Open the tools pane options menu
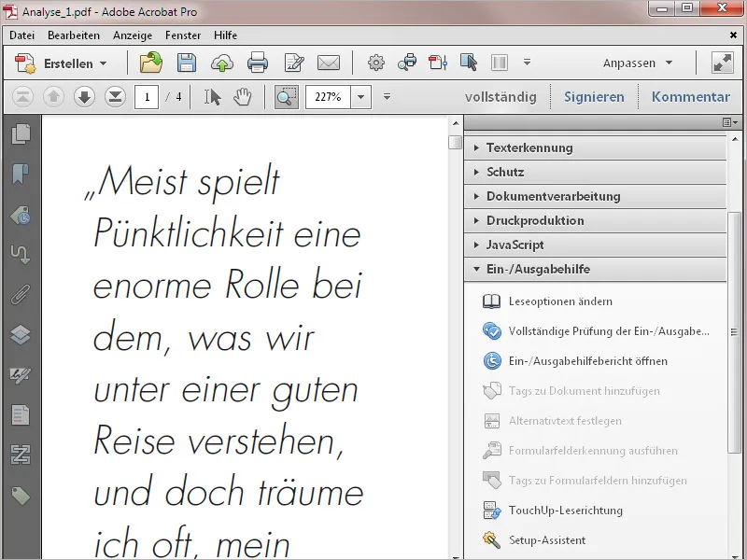The image size is (747, 560). click(730, 123)
